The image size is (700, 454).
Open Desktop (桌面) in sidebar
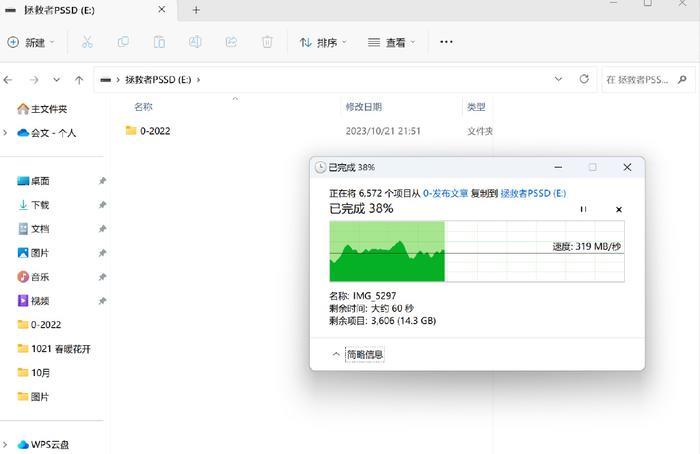tap(33, 181)
